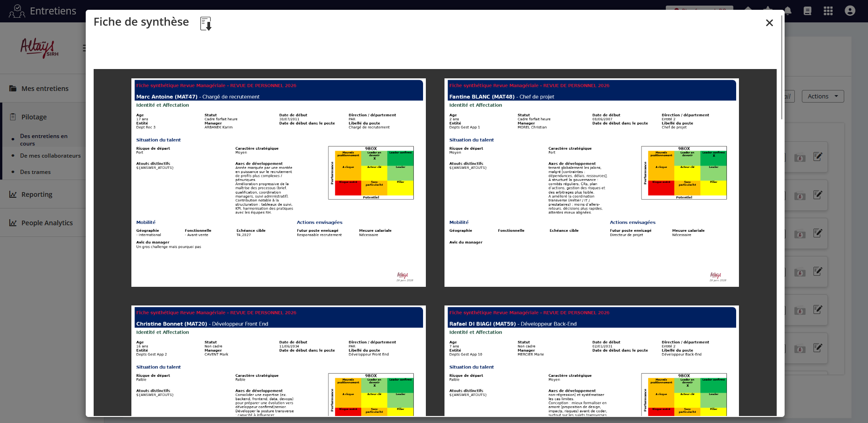The width and height of the screenshot is (868, 423).
Task: Open the applications grid menu
Action: click(x=828, y=11)
